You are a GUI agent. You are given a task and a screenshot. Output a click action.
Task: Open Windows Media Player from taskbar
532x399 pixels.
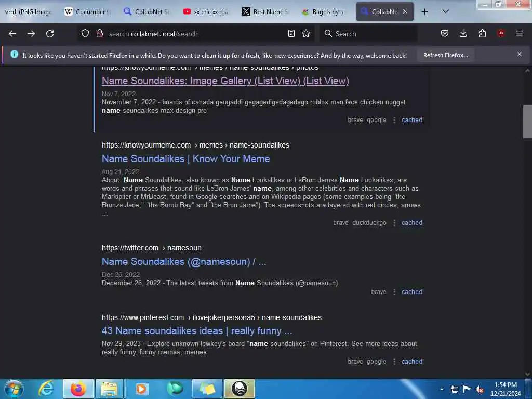point(141,389)
